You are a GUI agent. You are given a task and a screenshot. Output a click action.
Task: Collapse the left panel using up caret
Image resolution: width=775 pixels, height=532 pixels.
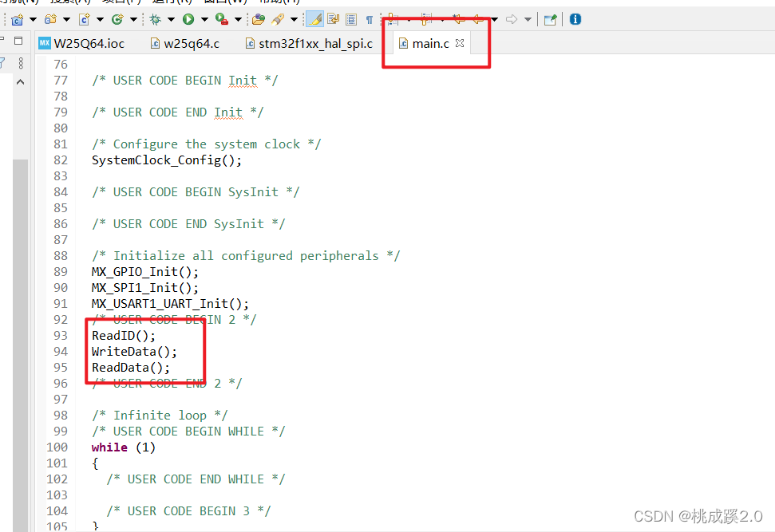point(20,82)
